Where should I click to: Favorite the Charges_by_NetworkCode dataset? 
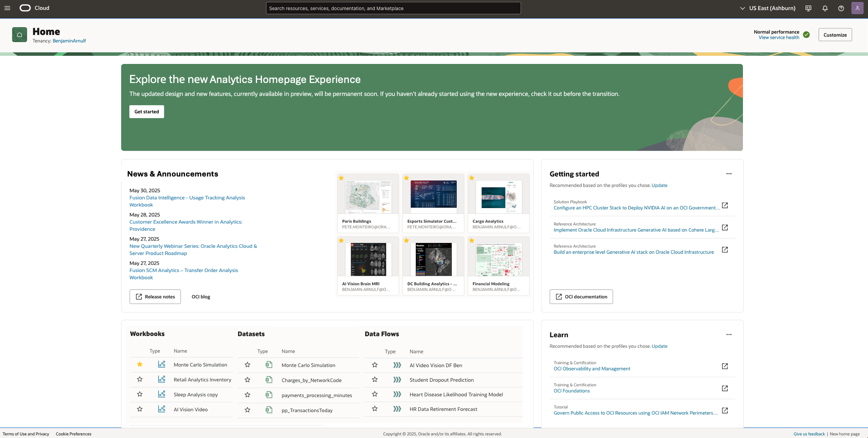[x=247, y=380]
